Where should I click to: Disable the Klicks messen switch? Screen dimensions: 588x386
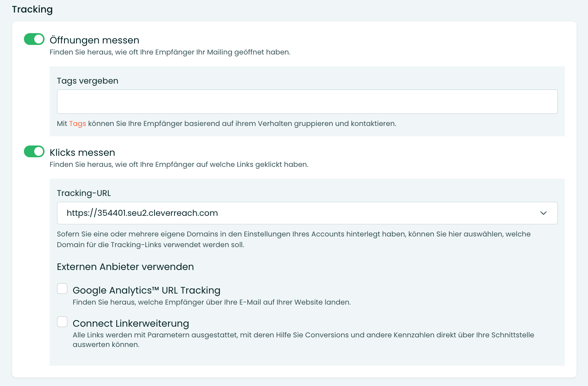[34, 151]
